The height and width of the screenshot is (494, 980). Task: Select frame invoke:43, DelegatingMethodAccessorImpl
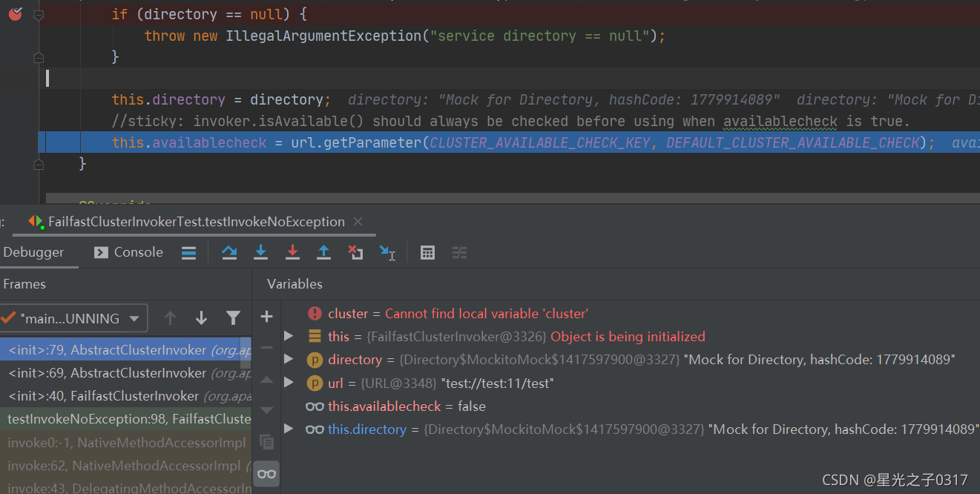point(125,487)
